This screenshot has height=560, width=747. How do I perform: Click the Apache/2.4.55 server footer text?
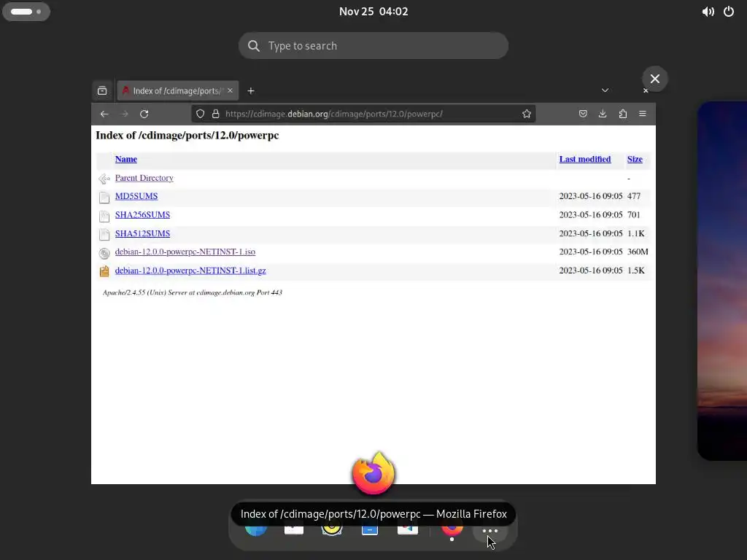pos(193,292)
